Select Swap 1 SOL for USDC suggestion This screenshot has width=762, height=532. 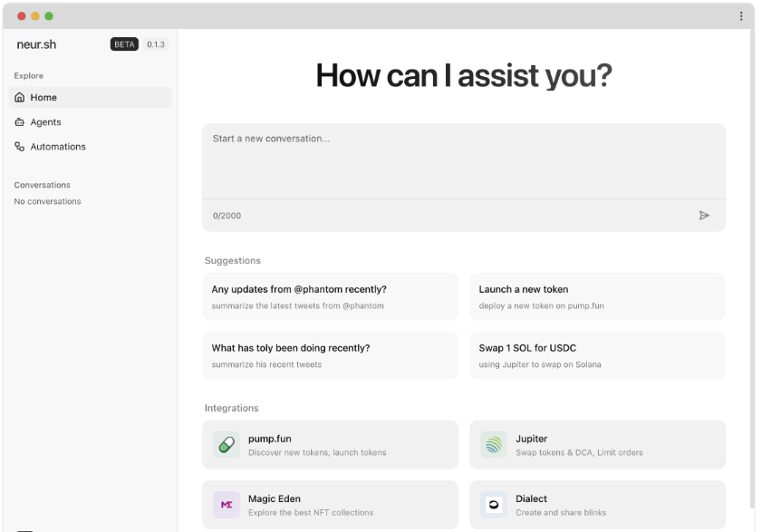click(x=598, y=355)
